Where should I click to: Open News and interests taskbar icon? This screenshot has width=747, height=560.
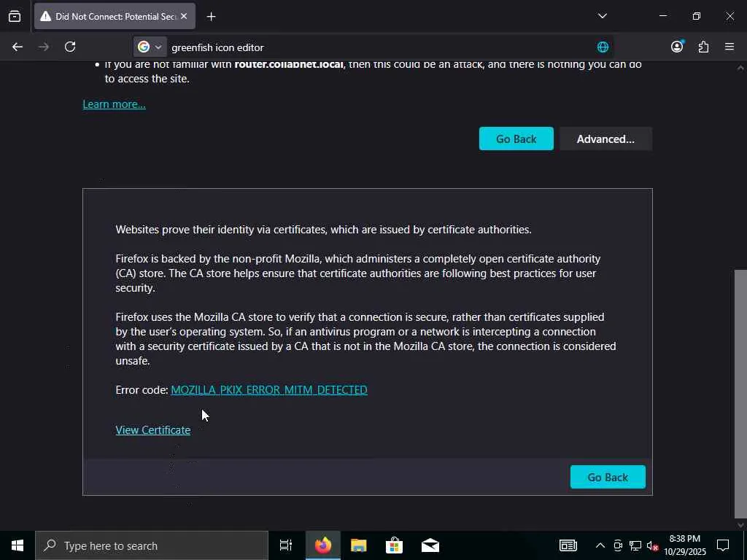pos(568,545)
